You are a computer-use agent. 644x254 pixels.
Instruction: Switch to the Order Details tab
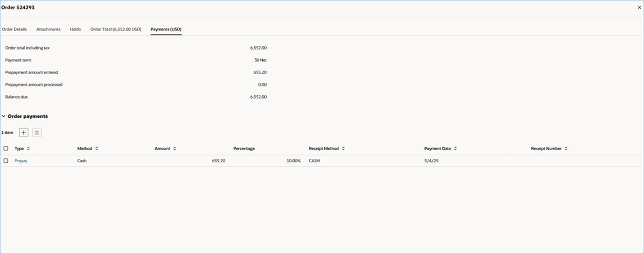click(14, 29)
